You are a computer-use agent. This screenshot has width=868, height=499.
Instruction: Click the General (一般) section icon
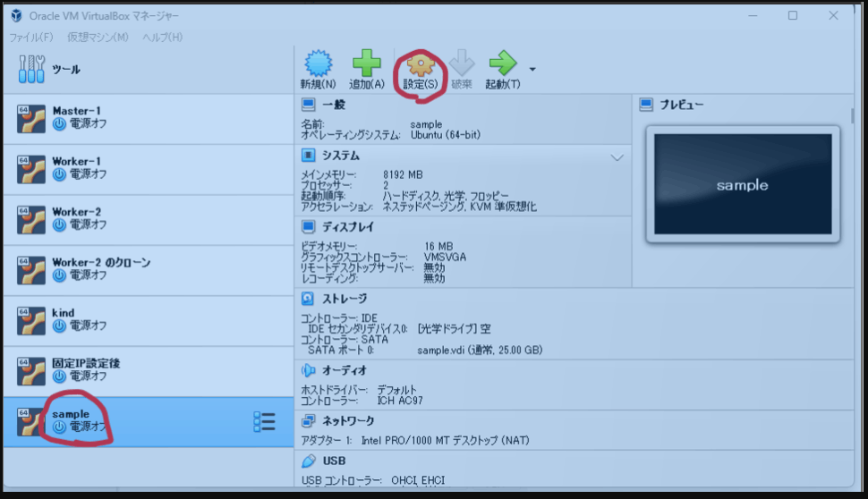309,105
